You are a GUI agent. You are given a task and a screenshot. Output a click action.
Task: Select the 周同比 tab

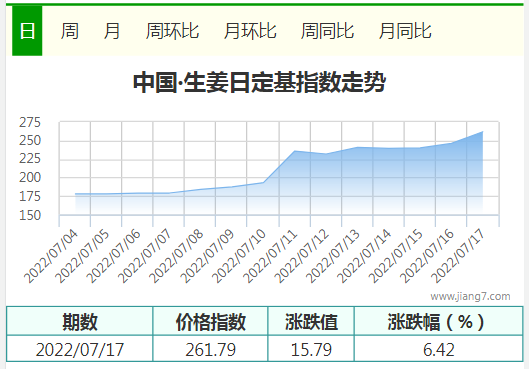[327, 31]
